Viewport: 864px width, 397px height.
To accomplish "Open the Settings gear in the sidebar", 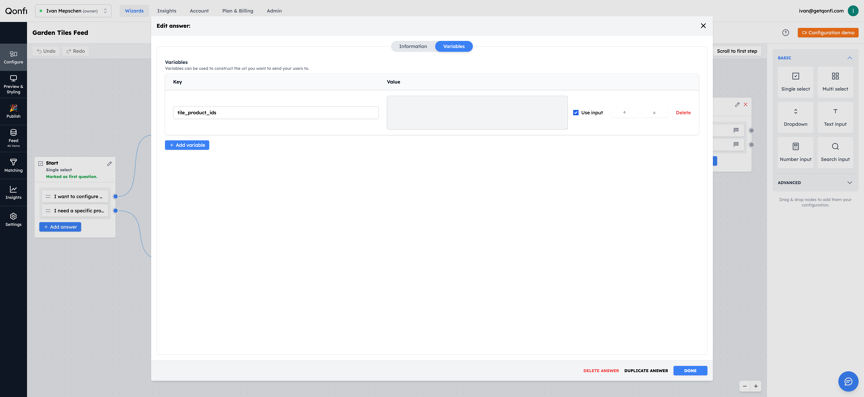I will pos(13,219).
